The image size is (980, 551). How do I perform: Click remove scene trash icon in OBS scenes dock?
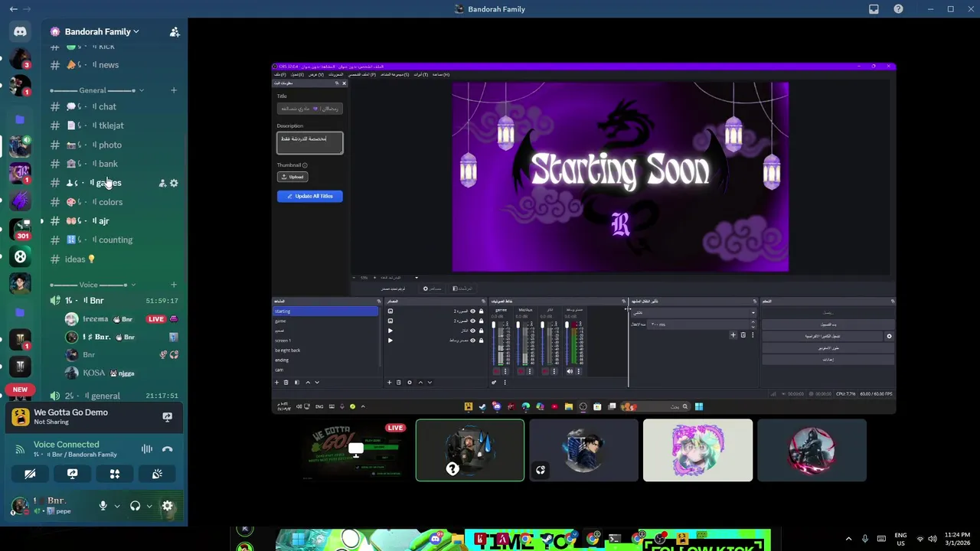point(286,382)
